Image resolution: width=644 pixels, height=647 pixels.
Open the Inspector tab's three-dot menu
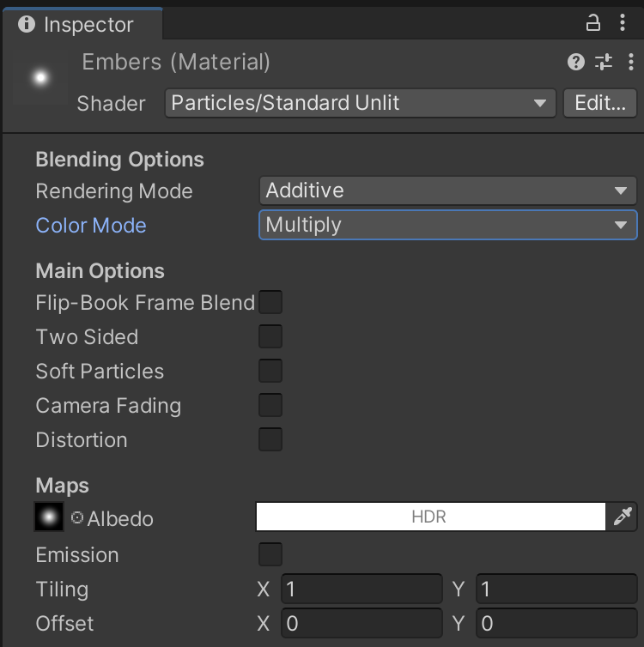click(623, 23)
